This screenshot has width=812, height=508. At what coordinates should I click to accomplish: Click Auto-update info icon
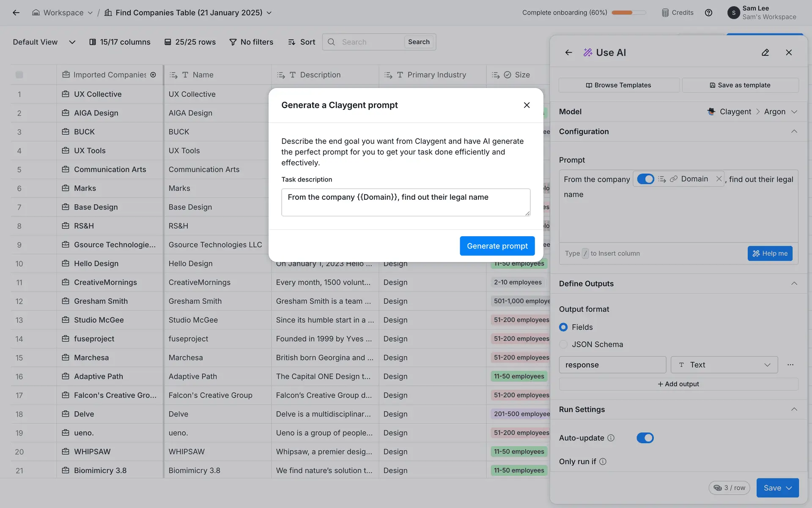611,438
